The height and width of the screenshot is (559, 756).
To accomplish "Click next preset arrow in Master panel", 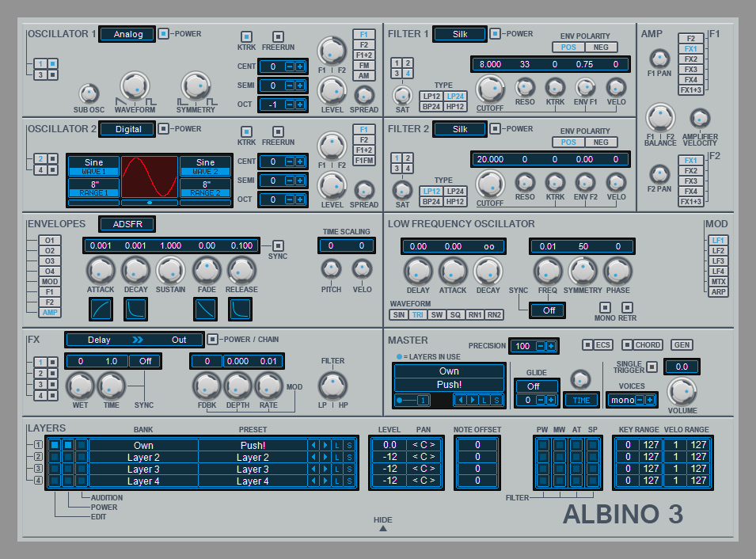I will (473, 400).
